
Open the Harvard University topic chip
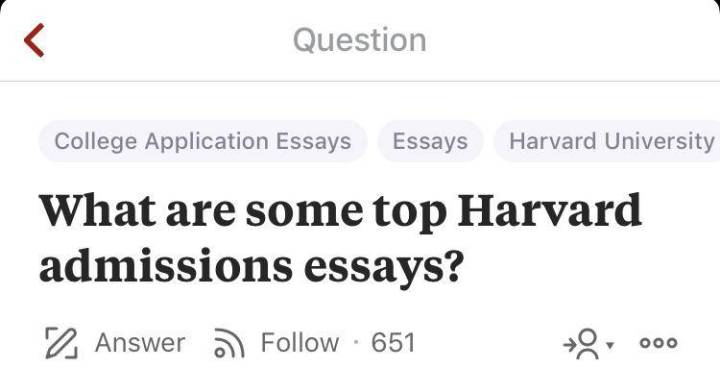click(x=607, y=141)
